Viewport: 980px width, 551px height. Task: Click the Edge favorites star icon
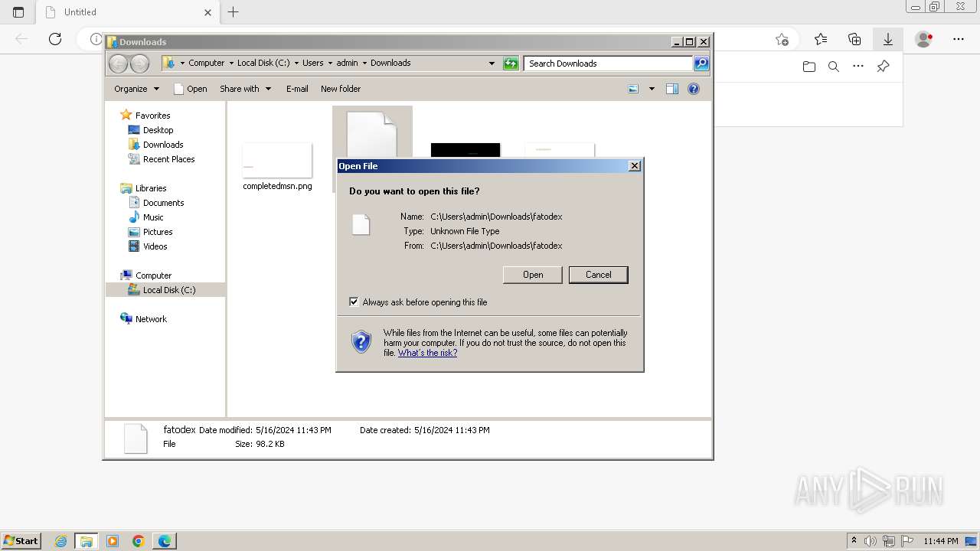point(821,39)
